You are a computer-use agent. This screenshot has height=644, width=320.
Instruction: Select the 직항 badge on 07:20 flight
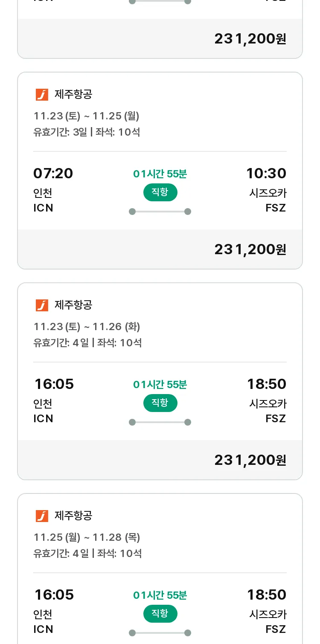[x=160, y=192]
